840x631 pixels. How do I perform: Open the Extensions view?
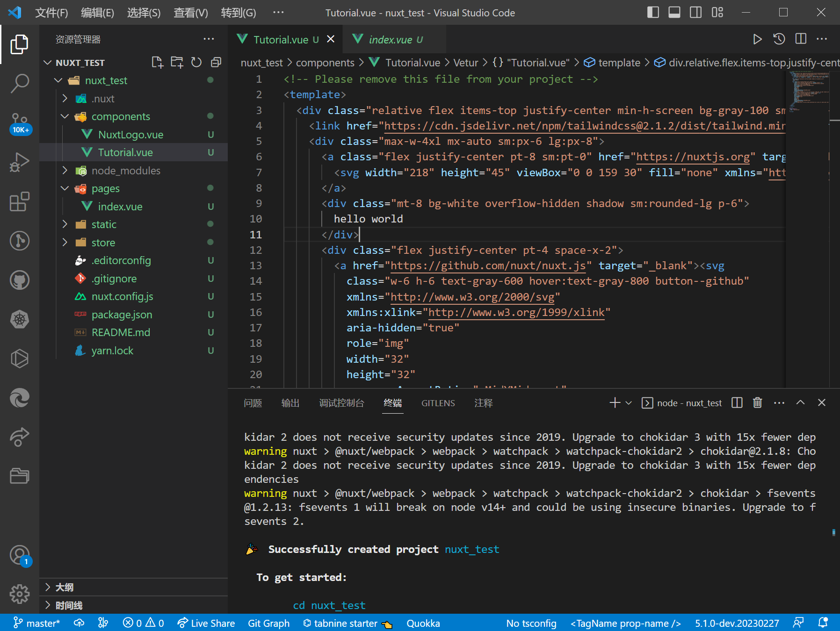(19, 201)
